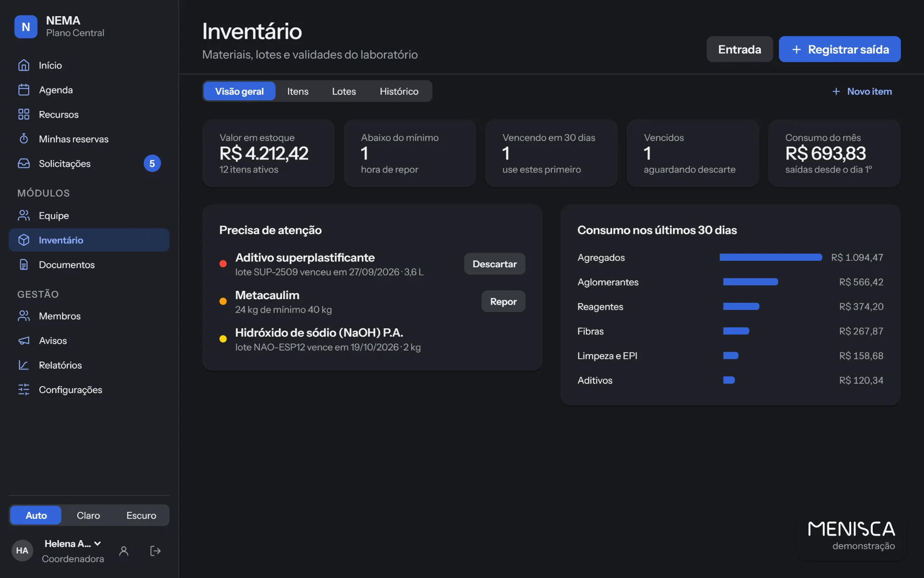Expand the Helena A... account chevron
This screenshot has height=578, width=924.
click(x=97, y=544)
